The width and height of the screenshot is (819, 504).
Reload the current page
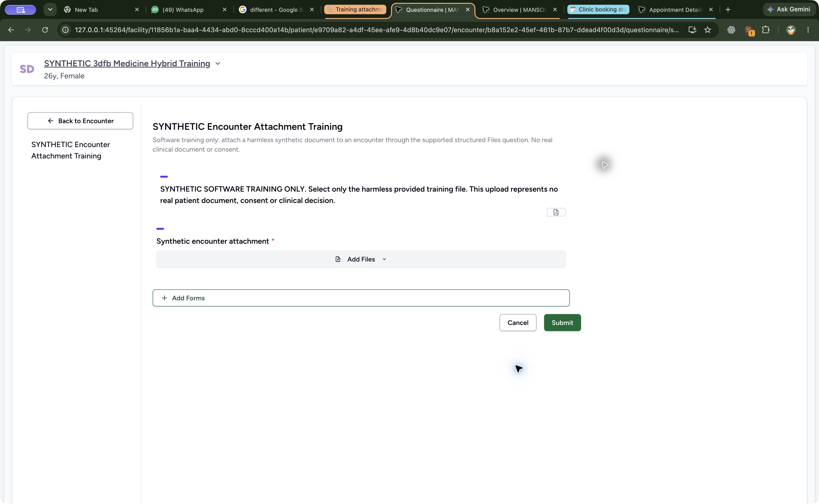(x=45, y=30)
